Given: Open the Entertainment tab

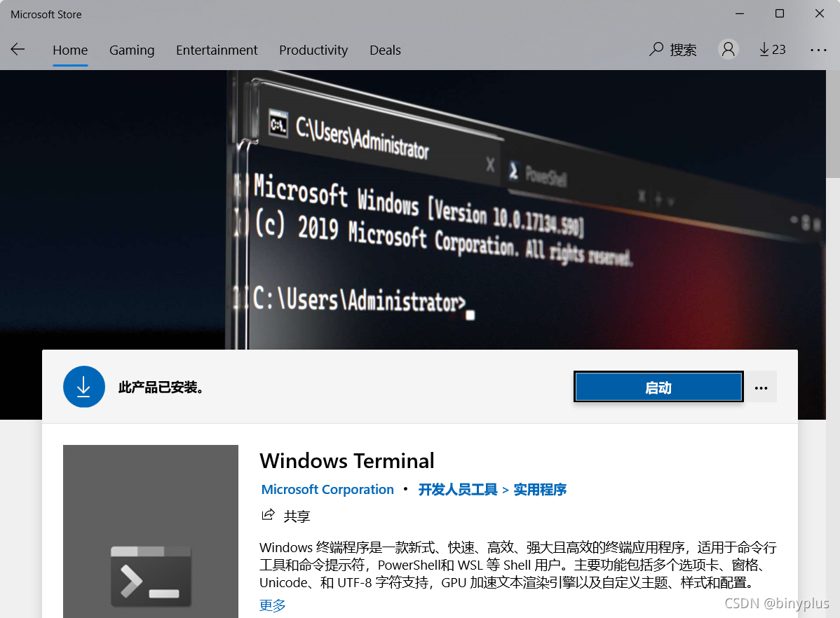Looking at the screenshot, I should pyautogui.click(x=217, y=50).
